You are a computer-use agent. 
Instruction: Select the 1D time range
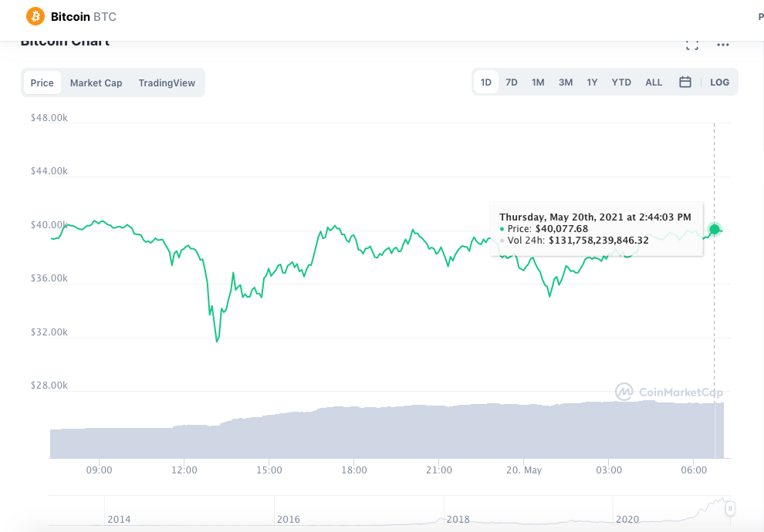click(485, 82)
